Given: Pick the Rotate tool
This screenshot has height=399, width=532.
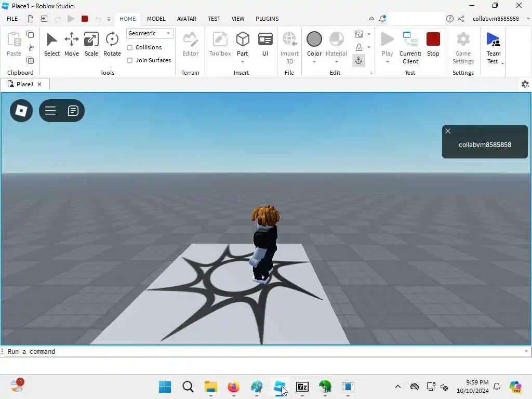Looking at the screenshot, I should pos(112,44).
